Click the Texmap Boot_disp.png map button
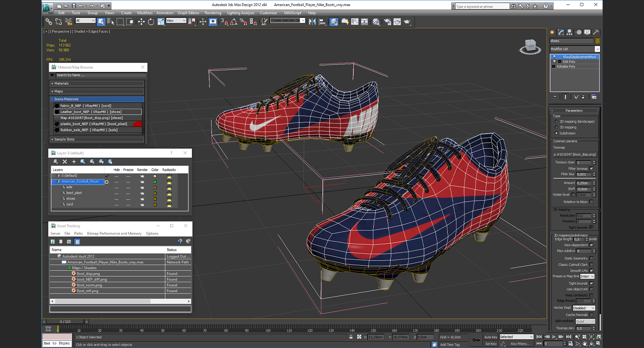Viewport: 644px width, 348px height. point(574,154)
